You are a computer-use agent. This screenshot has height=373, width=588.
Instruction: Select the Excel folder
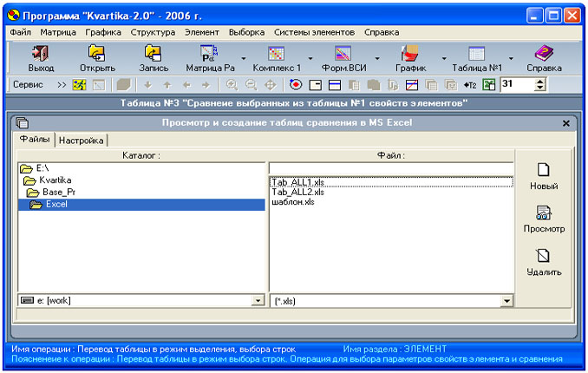pyautogui.click(x=141, y=205)
